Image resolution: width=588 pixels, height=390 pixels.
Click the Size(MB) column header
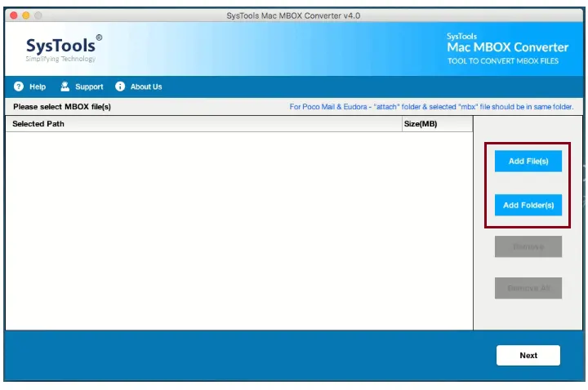[x=437, y=124]
